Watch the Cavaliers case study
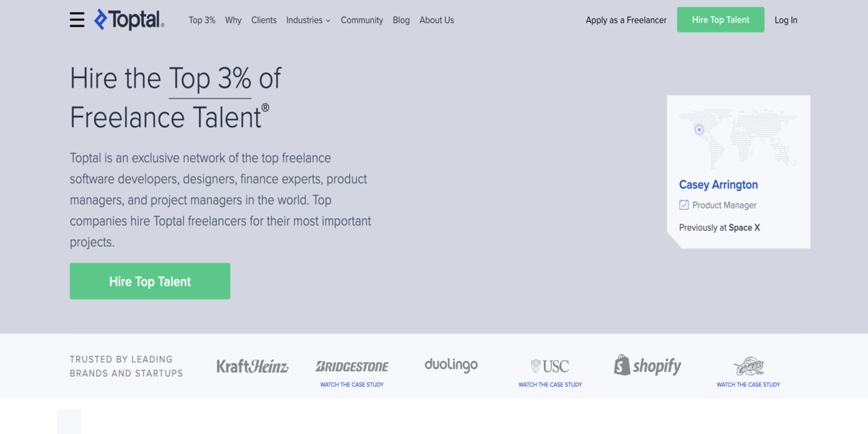 click(x=749, y=385)
